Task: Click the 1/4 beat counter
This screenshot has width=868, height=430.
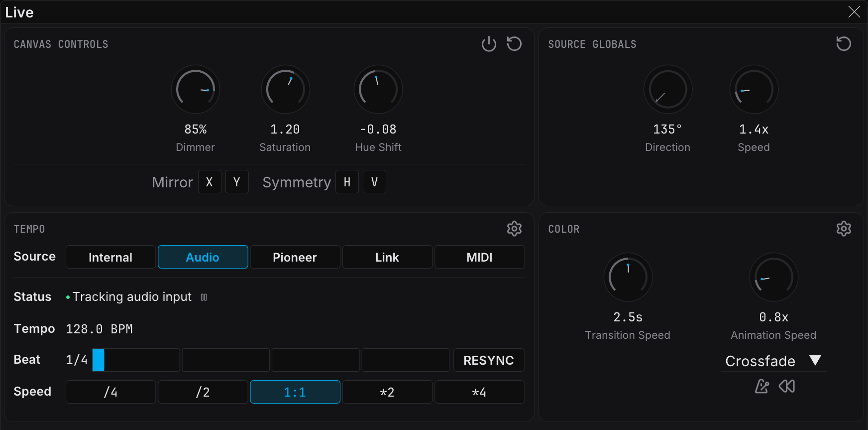Action: [x=77, y=360]
